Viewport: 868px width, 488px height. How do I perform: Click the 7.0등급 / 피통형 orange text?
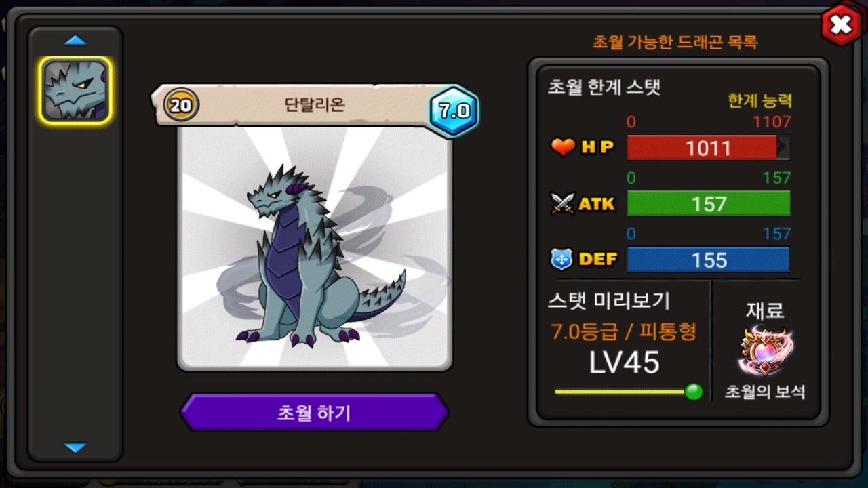coord(623,331)
